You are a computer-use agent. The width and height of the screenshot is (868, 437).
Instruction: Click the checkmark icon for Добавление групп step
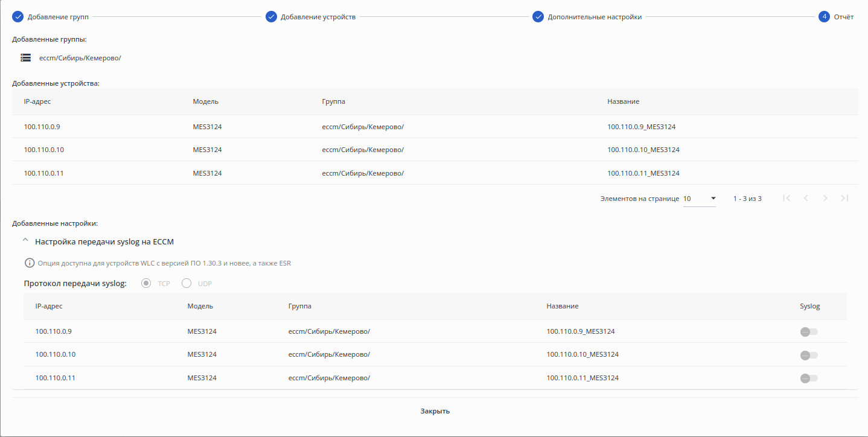click(x=18, y=17)
